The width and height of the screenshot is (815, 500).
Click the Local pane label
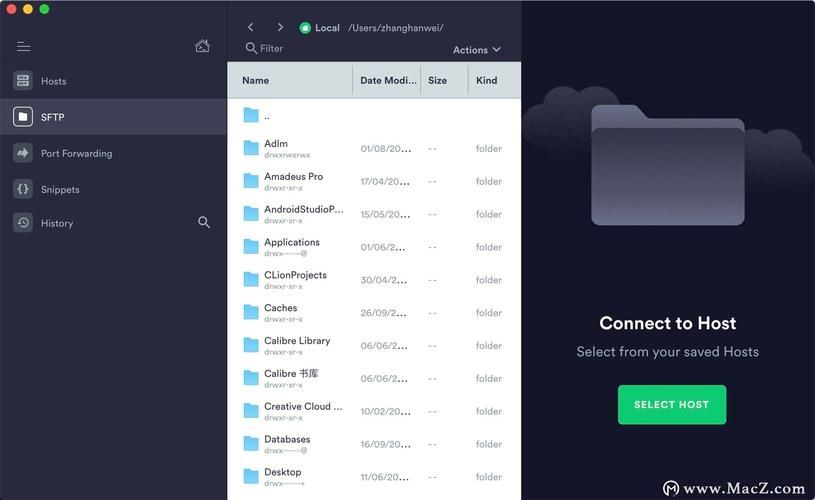point(327,28)
